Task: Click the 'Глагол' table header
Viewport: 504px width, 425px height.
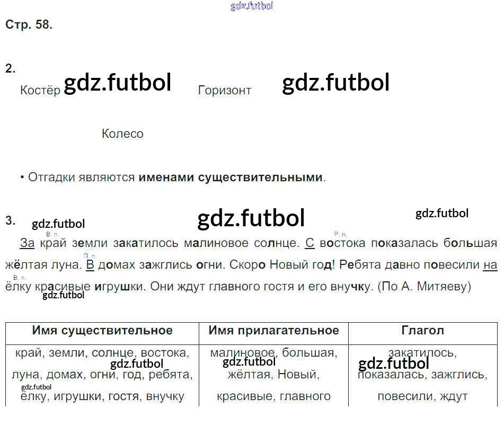Action: coord(422,331)
